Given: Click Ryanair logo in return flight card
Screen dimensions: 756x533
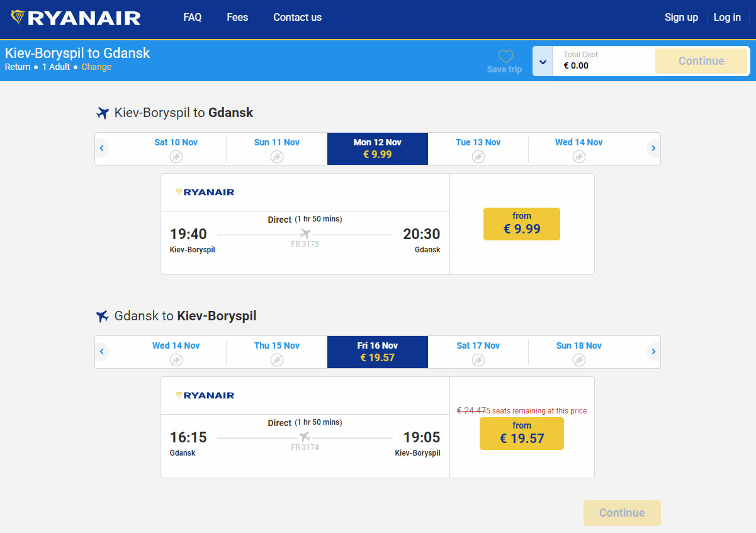Looking at the screenshot, I should point(205,395).
